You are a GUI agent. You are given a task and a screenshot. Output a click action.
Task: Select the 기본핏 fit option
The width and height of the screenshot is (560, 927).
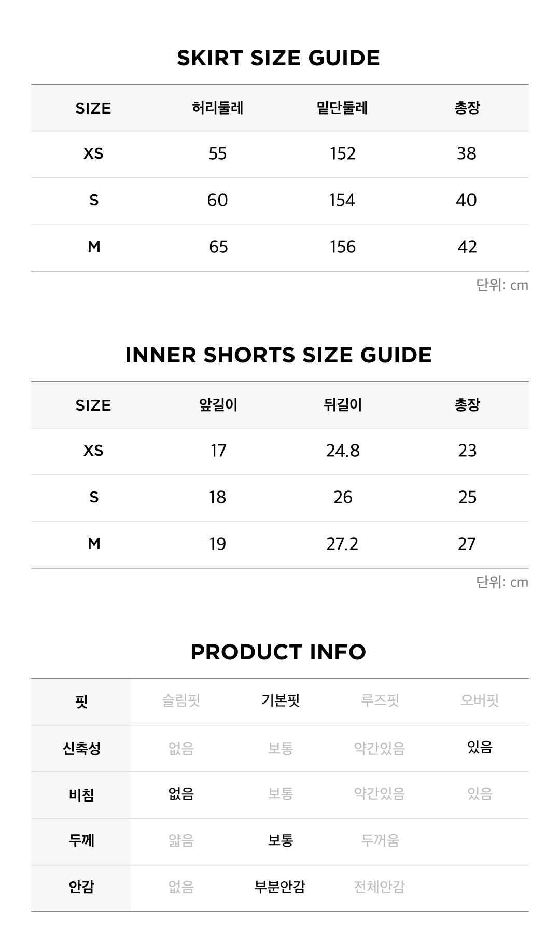click(x=281, y=701)
